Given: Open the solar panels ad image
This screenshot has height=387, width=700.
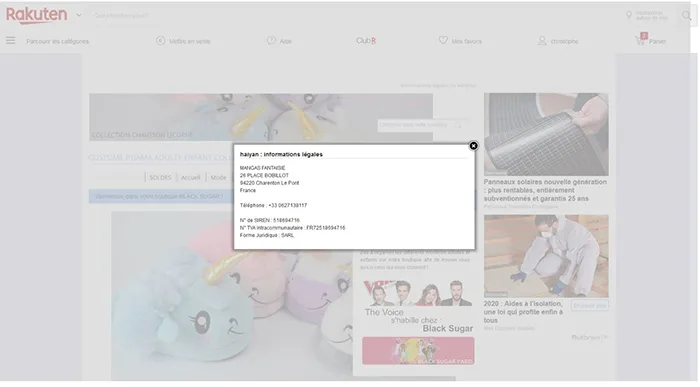Looking at the screenshot, I should pyautogui.click(x=546, y=134).
